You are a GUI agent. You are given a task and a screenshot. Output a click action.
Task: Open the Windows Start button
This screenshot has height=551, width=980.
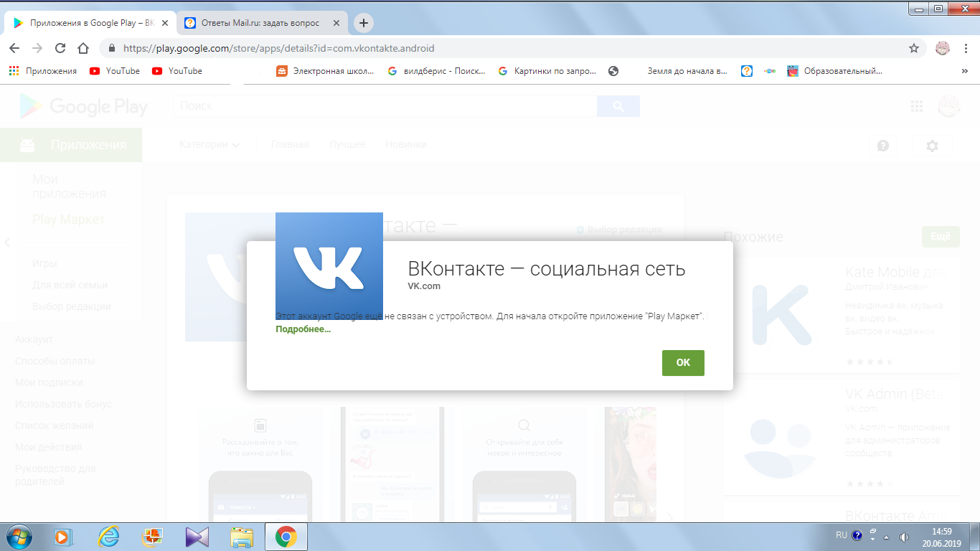19,537
